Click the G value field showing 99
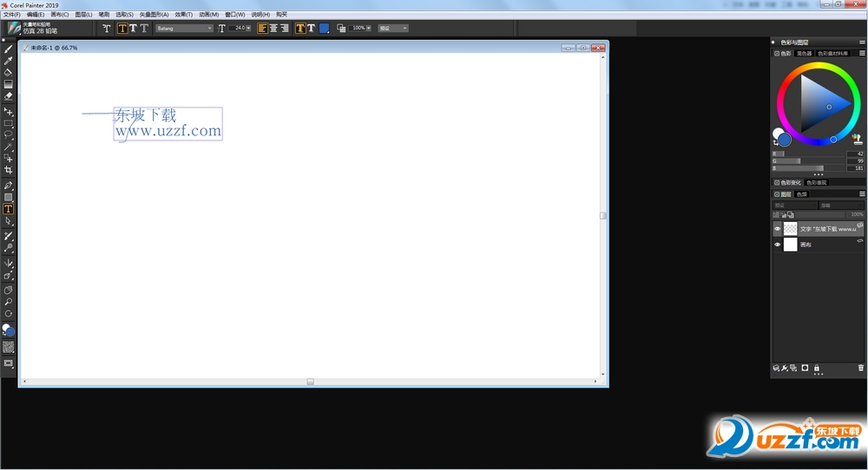 pos(856,161)
